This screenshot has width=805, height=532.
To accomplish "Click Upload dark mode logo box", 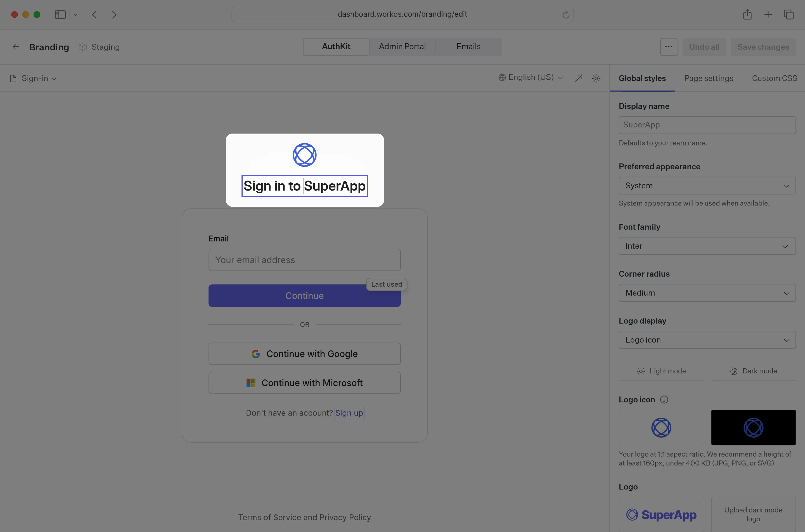I will [x=753, y=514].
